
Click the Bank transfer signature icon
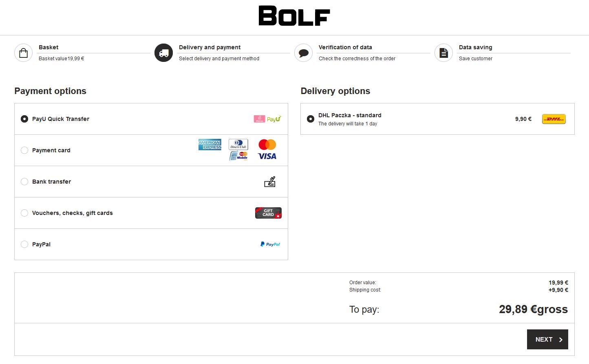click(270, 182)
